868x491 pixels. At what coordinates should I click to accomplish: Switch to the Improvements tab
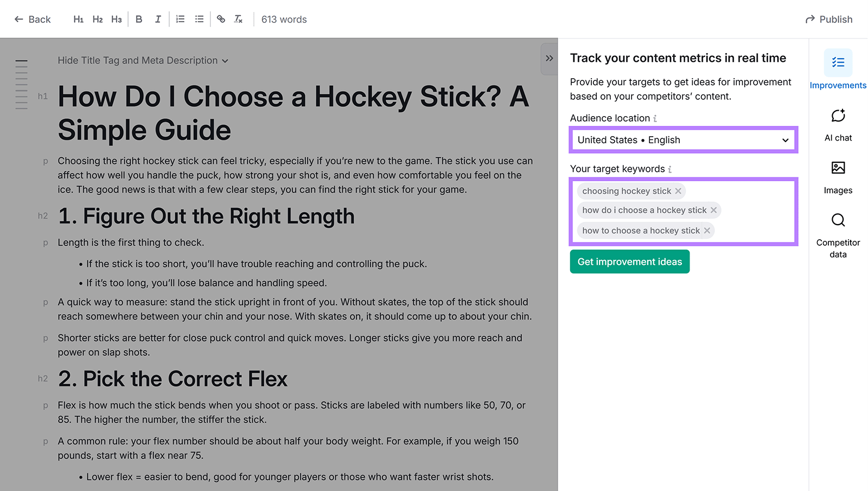838,71
